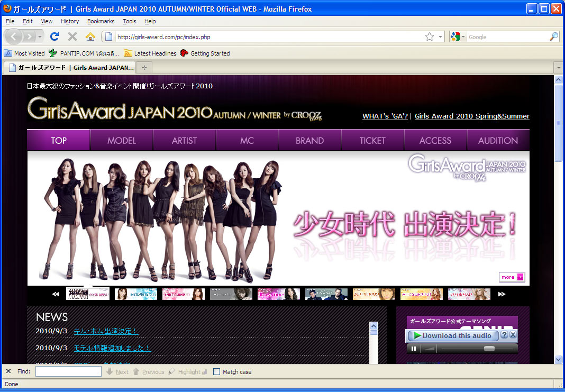565x392 pixels.
Task: Open the MC navigation tab
Action: (247, 140)
